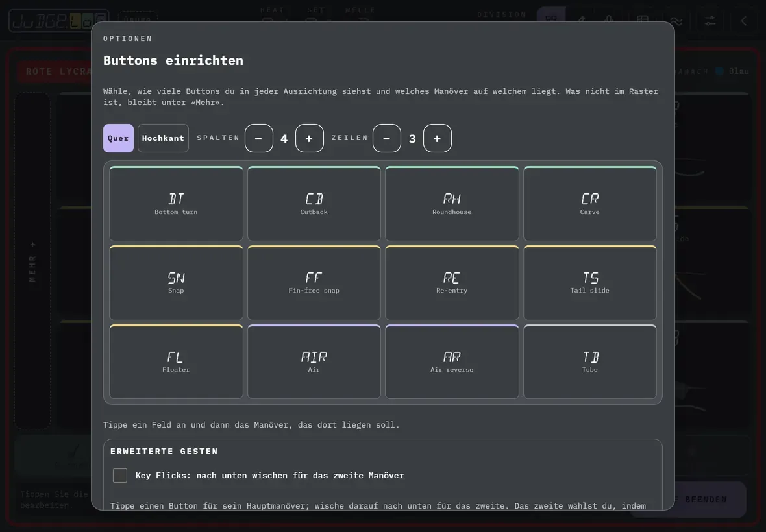Screen dimensions: 766x532
Task: Open the sliders settings icon
Action: [x=710, y=21]
